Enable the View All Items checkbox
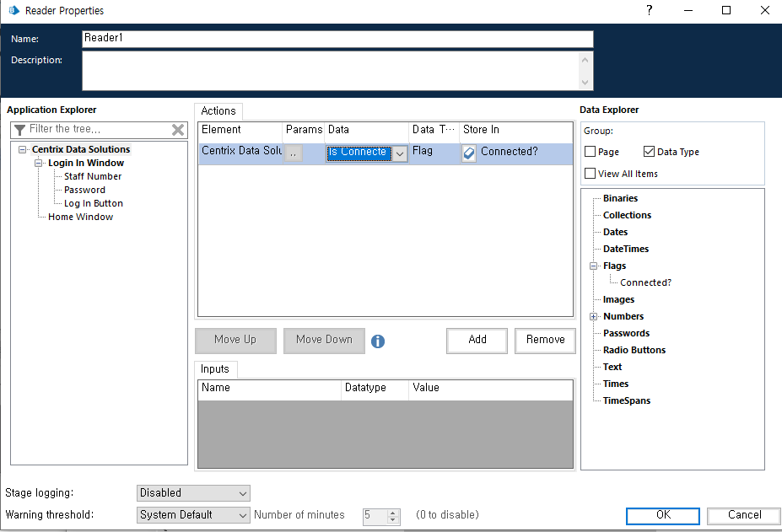The height and width of the screenshot is (532, 782). tap(590, 173)
